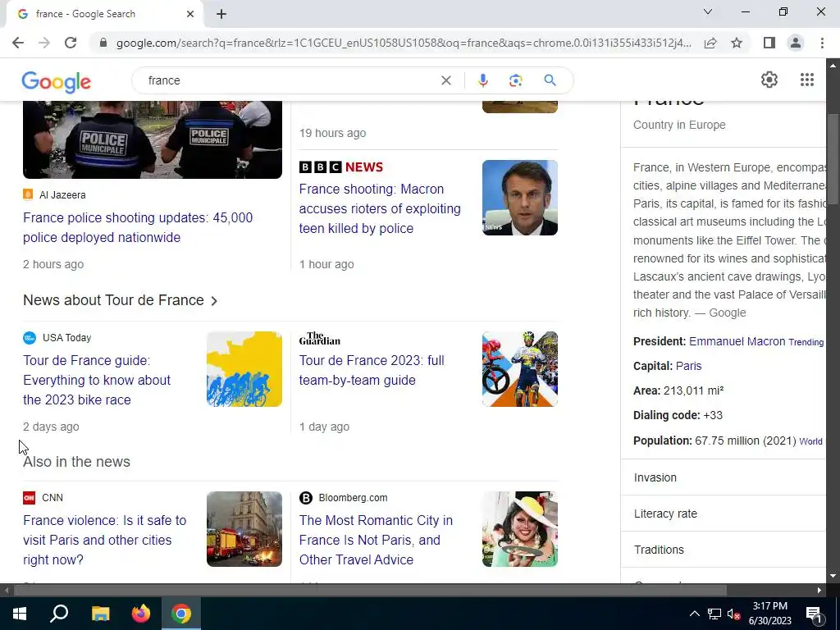The width and height of the screenshot is (840, 630).
Task: Click the Trending label beside Macron
Action: click(x=806, y=342)
